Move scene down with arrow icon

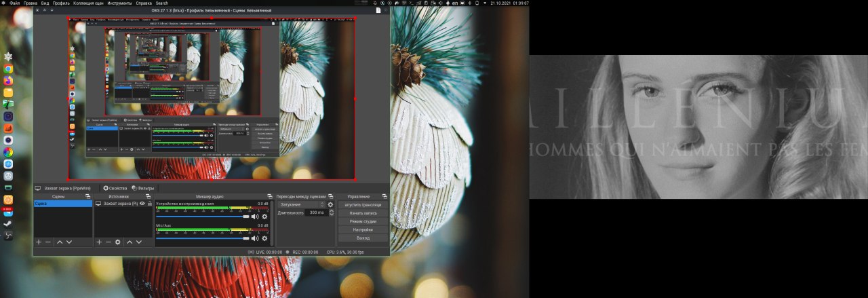(x=68, y=242)
